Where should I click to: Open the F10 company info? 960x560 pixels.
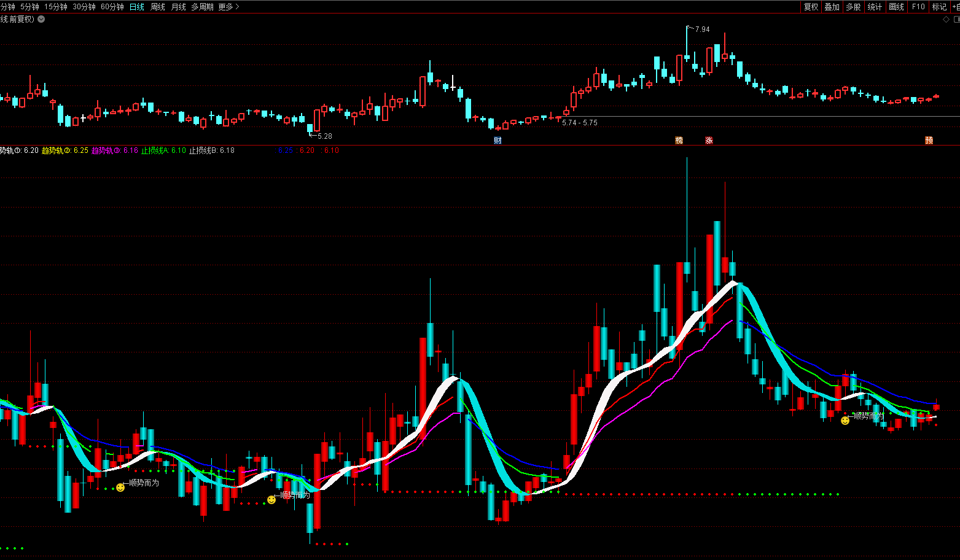(918, 7)
